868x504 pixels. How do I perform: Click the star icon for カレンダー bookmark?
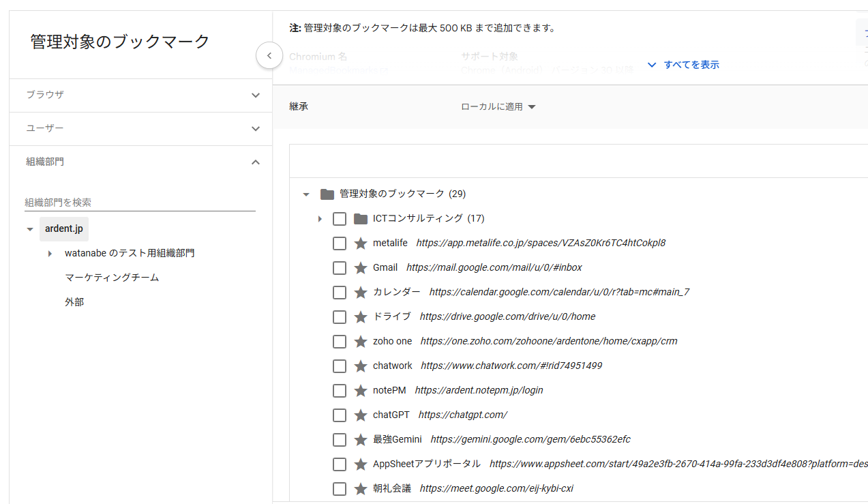click(360, 292)
